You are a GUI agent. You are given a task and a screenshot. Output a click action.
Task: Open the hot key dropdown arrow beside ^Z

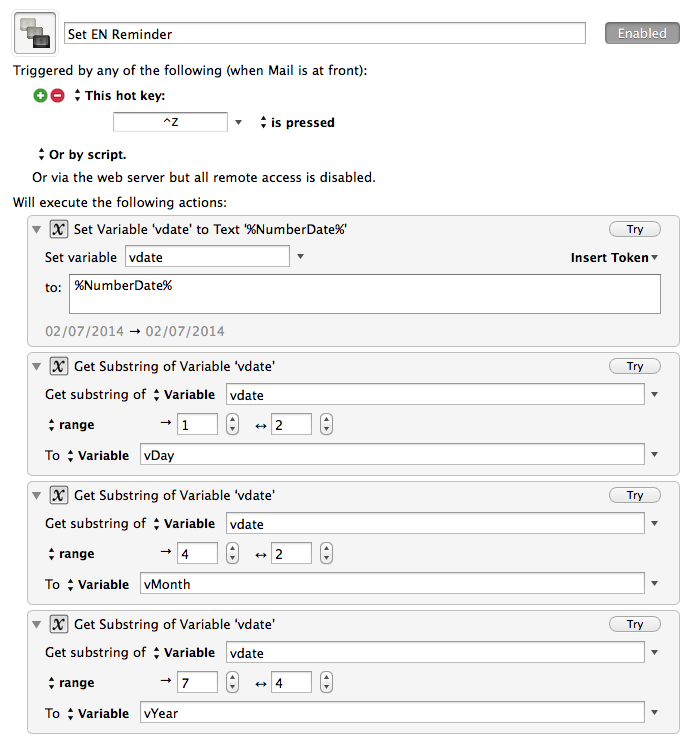pyautogui.click(x=238, y=123)
